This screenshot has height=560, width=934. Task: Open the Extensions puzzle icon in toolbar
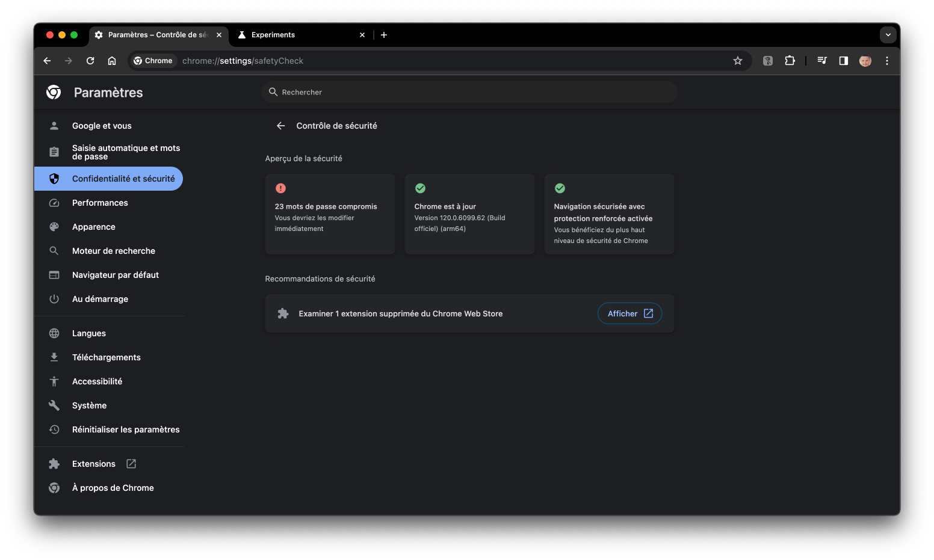pos(790,61)
